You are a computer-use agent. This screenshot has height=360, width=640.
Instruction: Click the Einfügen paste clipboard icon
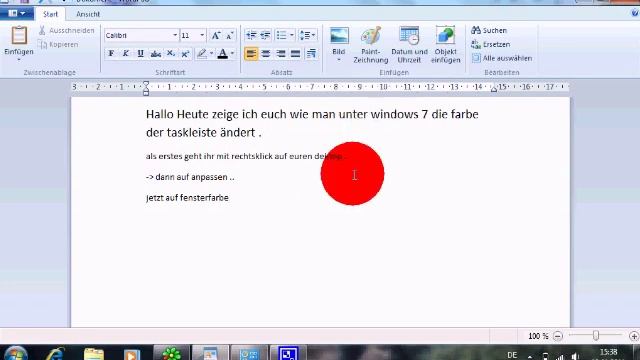[19, 36]
